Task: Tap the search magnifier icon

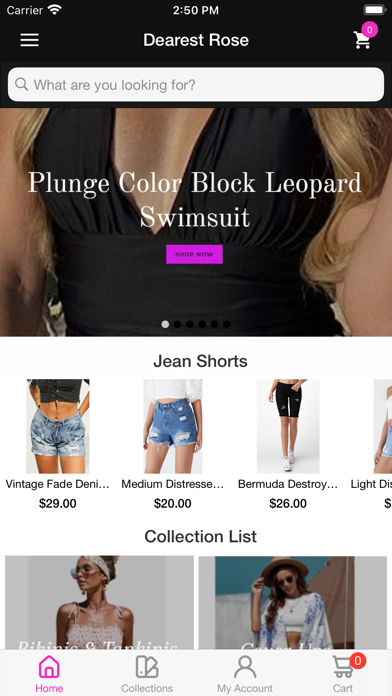Action: coord(21,84)
